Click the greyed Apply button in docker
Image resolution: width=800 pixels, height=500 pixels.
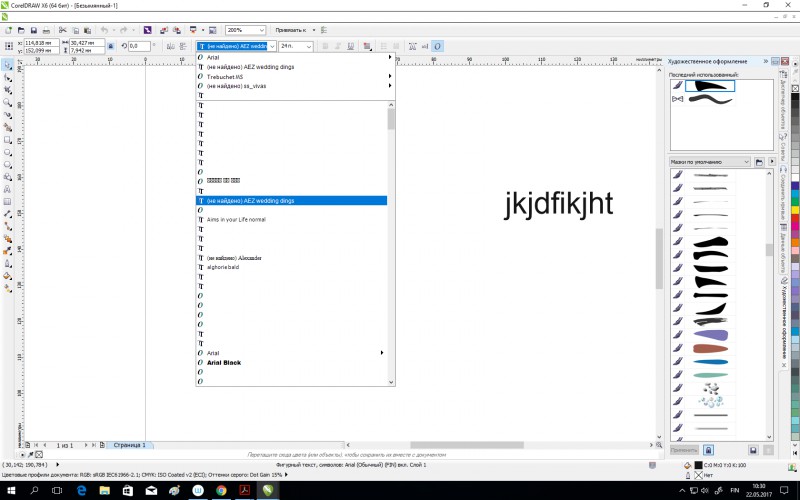[x=684, y=450]
